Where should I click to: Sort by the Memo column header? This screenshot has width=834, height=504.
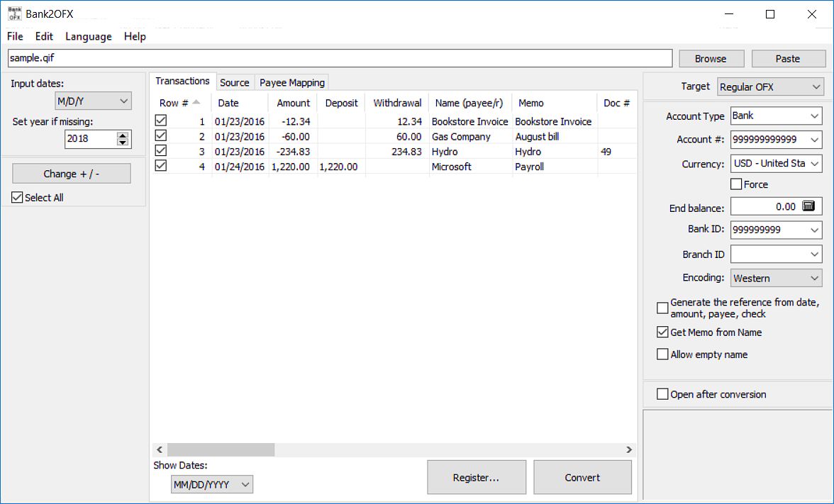[x=555, y=103]
